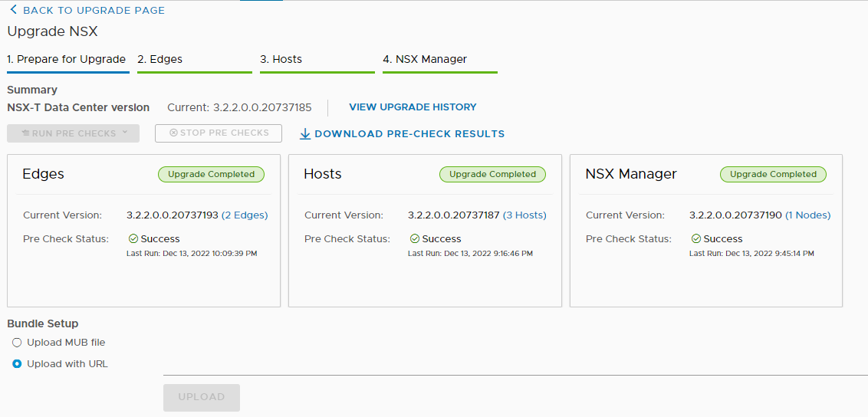This screenshot has height=417, width=868.
Task: Expand the Run Pre Checks dropdown arrow
Action: 125,133
